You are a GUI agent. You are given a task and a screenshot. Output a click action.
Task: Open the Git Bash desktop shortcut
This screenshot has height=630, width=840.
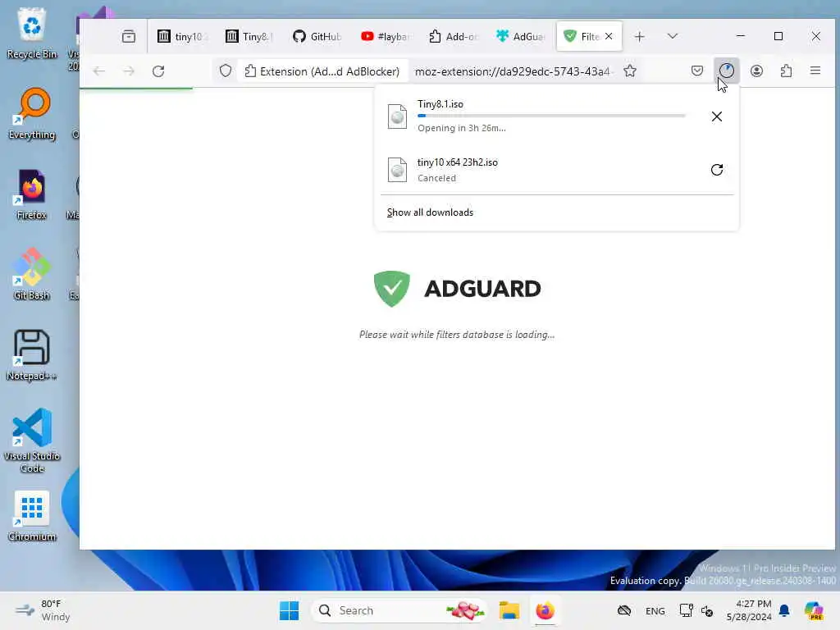[x=32, y=274]
